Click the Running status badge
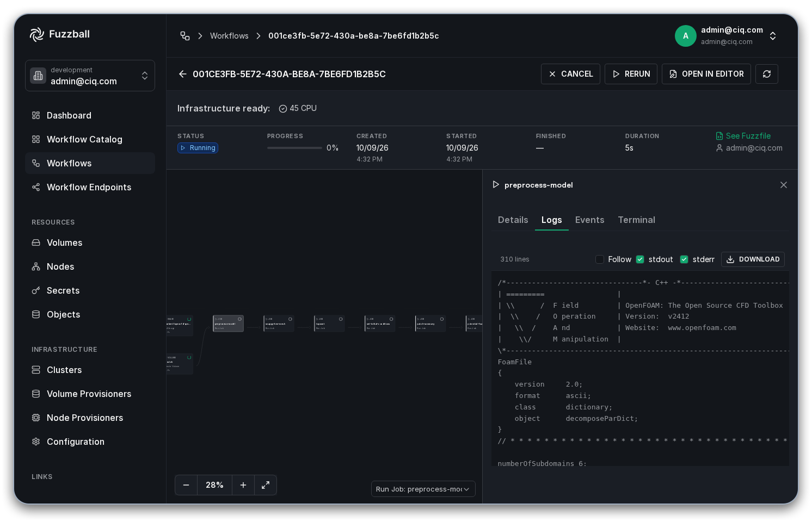This screenshot has width=812, height=522. [x=198, y=148]
